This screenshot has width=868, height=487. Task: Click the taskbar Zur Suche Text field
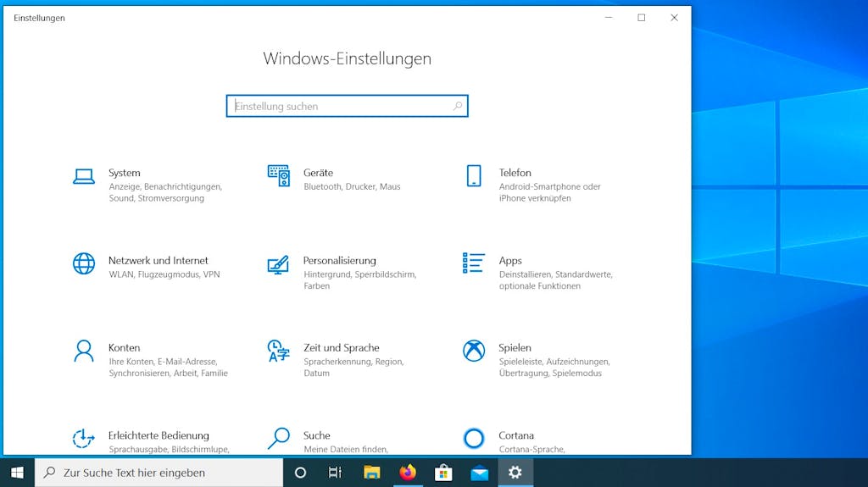tap(159, 473)
